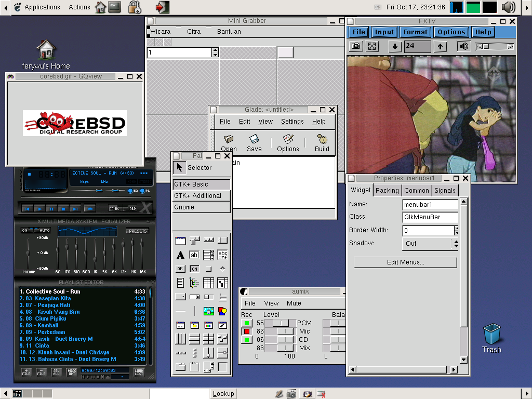Screen dimensions: 532x399
Task: Open the MISC OPT menu in playlist editor
Action: click(72, 372)
